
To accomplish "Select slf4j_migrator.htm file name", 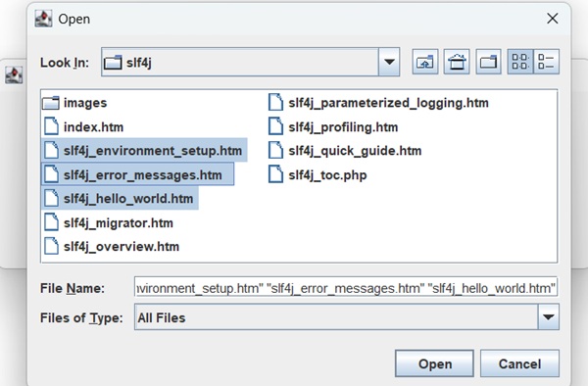I will [119, 223].
